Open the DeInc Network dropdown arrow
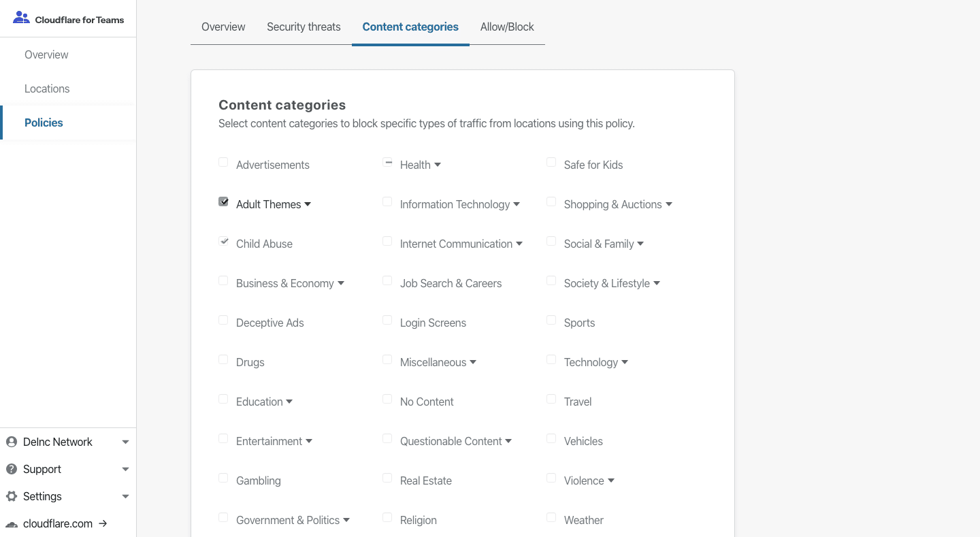The image size is (980, 537). (x=125, y=442)
